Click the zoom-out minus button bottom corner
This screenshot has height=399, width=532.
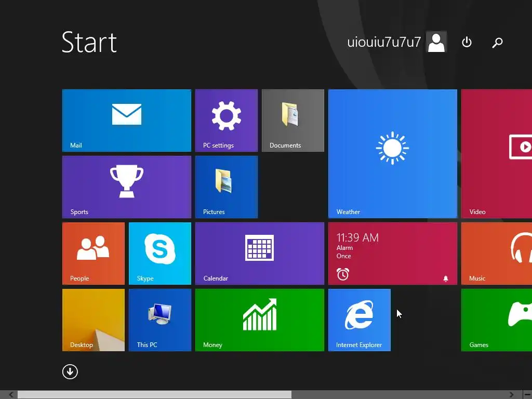pos(527,395)
